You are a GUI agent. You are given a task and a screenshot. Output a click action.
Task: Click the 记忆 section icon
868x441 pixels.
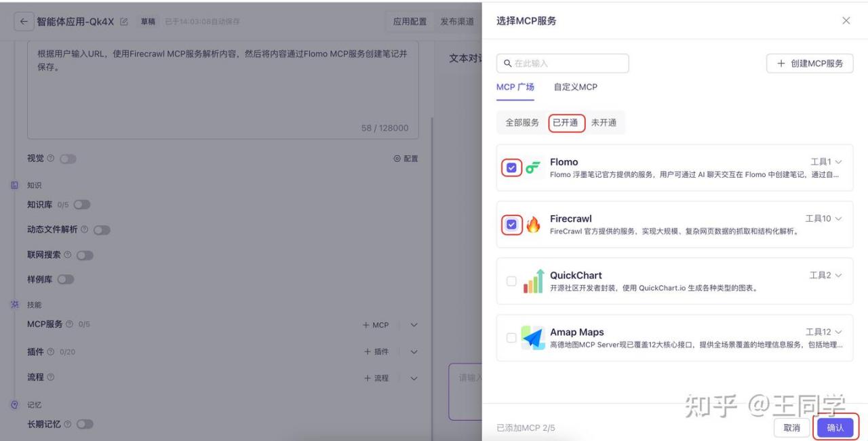(15, 405)
